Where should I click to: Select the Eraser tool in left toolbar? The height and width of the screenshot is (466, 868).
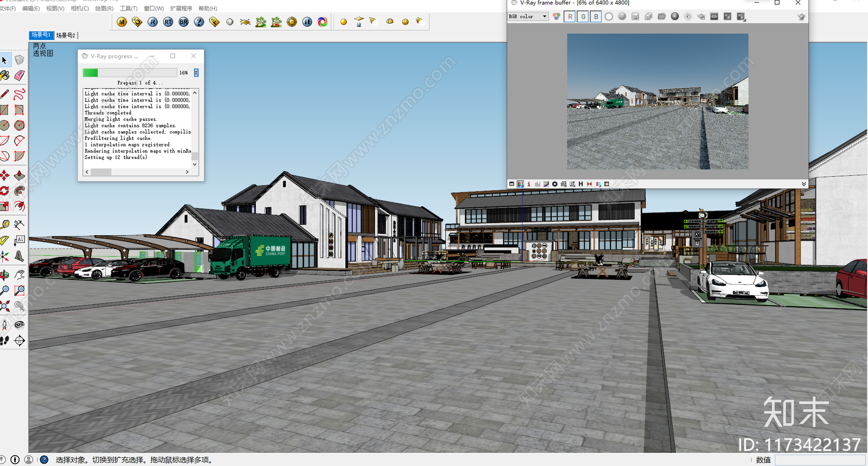pyautogui.click(x=20, y=75)
